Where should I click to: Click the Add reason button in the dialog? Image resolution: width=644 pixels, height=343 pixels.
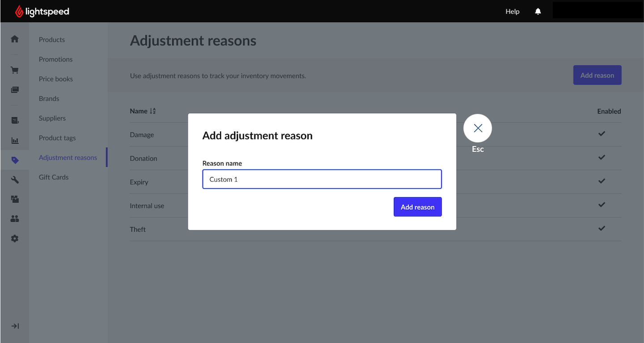click(417, 207)
